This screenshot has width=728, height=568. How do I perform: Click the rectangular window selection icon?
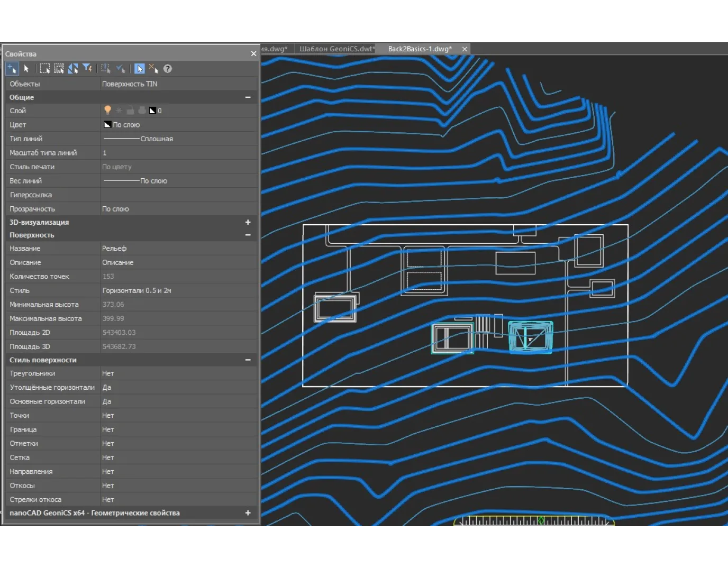point(45,69)
